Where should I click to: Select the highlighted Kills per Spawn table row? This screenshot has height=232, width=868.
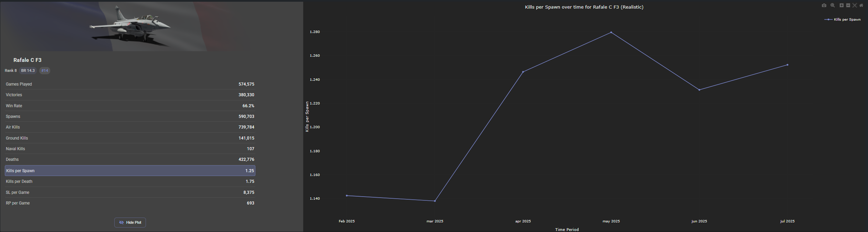coord(130,171)
